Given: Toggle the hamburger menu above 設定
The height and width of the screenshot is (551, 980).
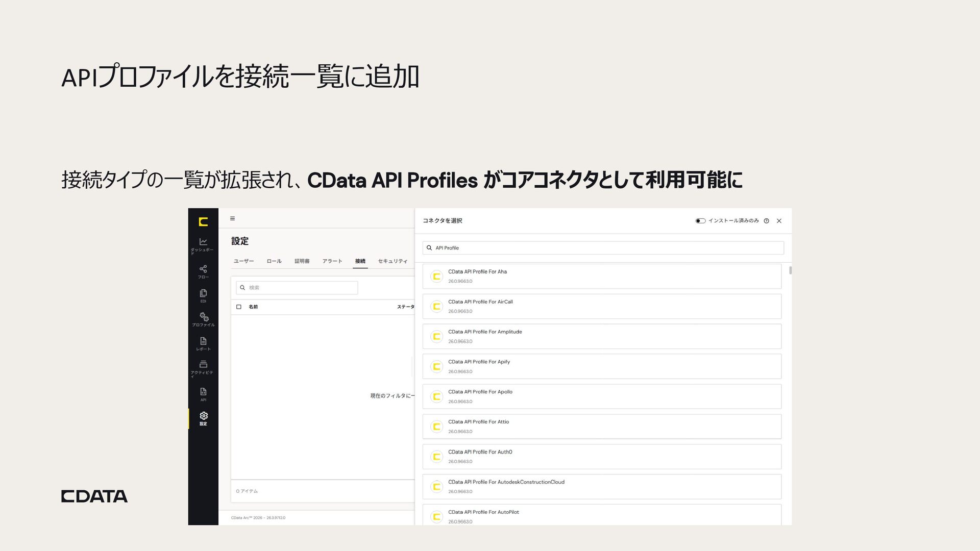Looking at the screenshot, I should (232, 218).
